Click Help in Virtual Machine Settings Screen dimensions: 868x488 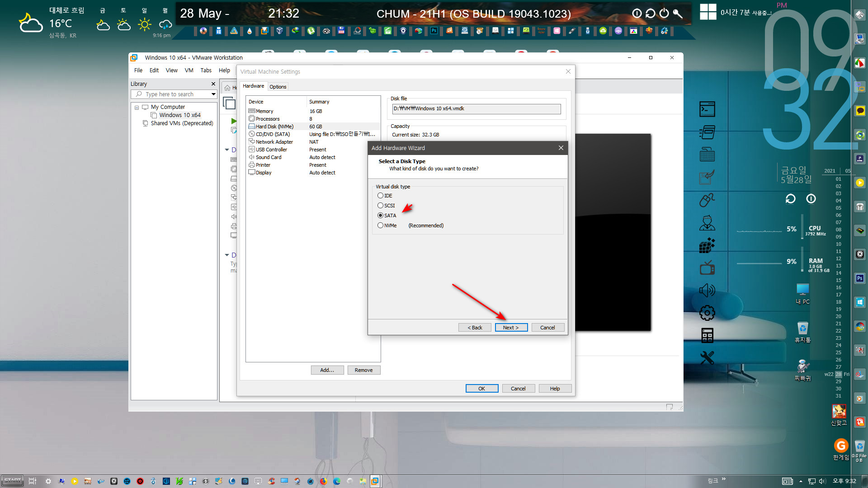555,389
